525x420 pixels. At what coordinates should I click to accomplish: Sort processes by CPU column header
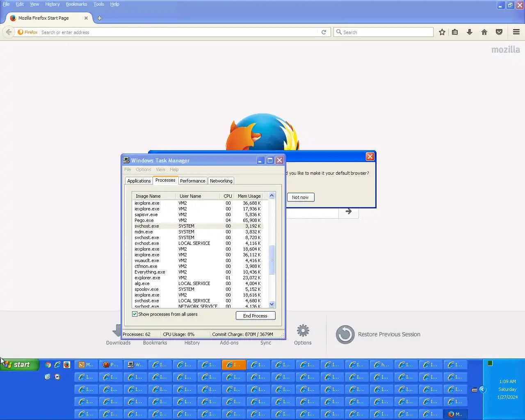pyautogui.click(x=228, y=196)
